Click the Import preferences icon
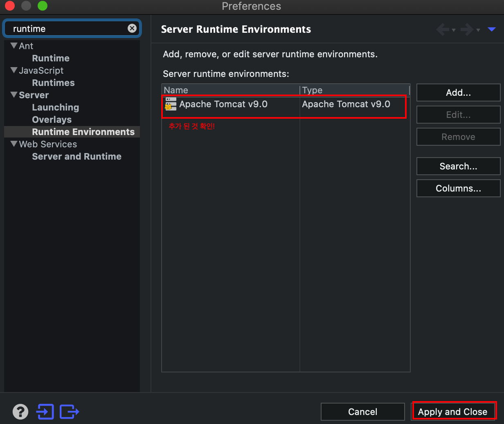This screenshot has height=424, width=504. coord(45,411)
